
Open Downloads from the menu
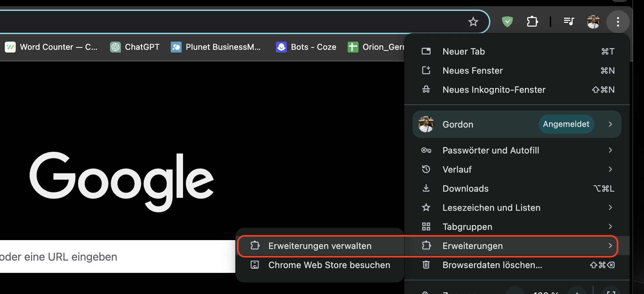[517, 189]
